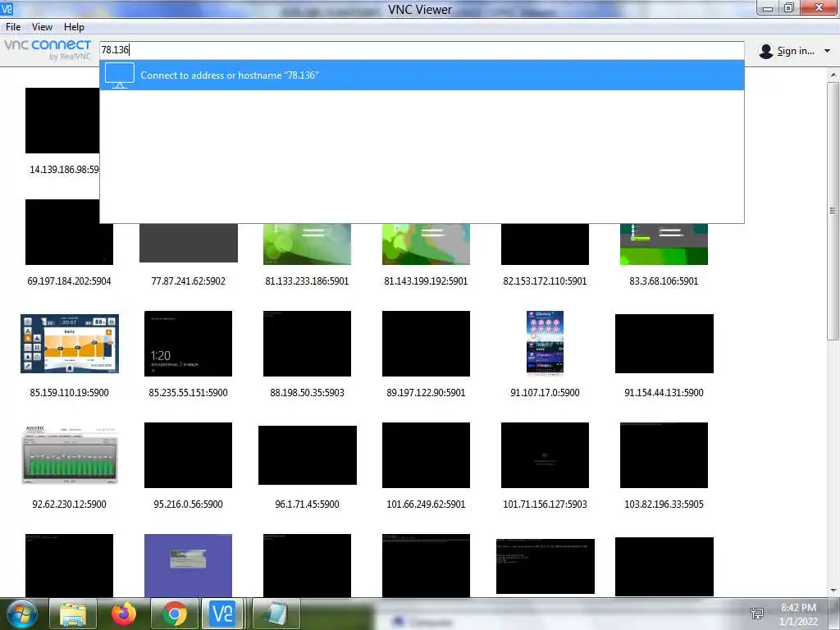Open the 101.71.156.127:5903 thumbnail
The image size is (840, 630).
[545, 454]
